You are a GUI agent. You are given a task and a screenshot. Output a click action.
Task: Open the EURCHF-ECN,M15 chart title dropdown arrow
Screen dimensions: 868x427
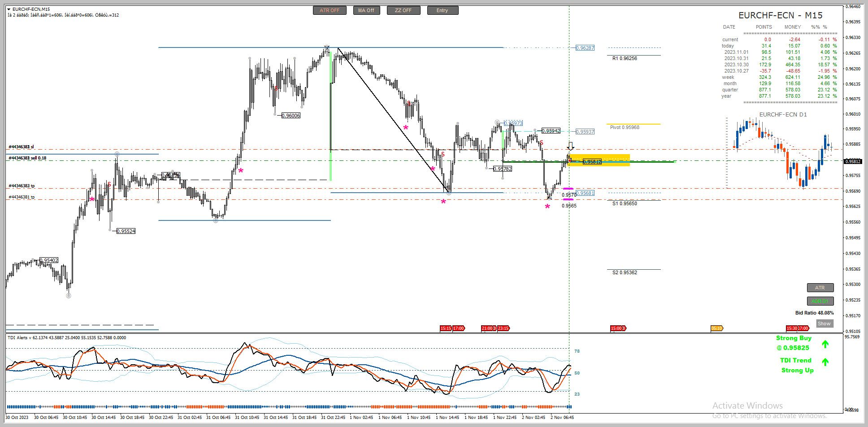pos(9,9)
